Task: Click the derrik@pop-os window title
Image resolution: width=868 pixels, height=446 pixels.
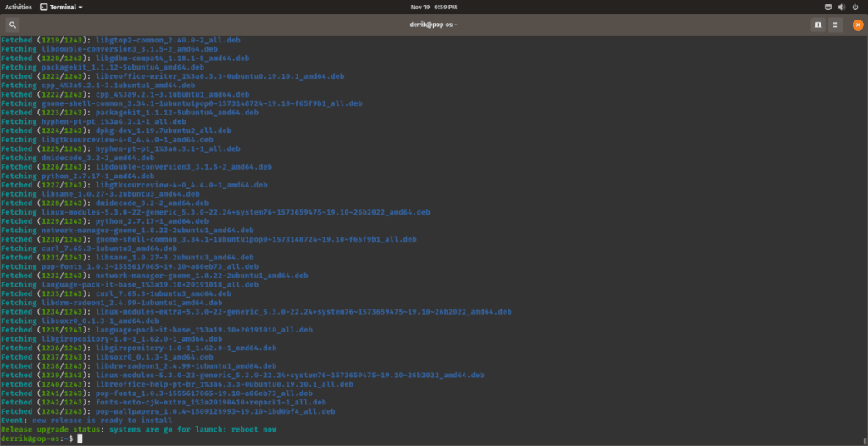Action: pyautogui.click(x=433, y=25)
